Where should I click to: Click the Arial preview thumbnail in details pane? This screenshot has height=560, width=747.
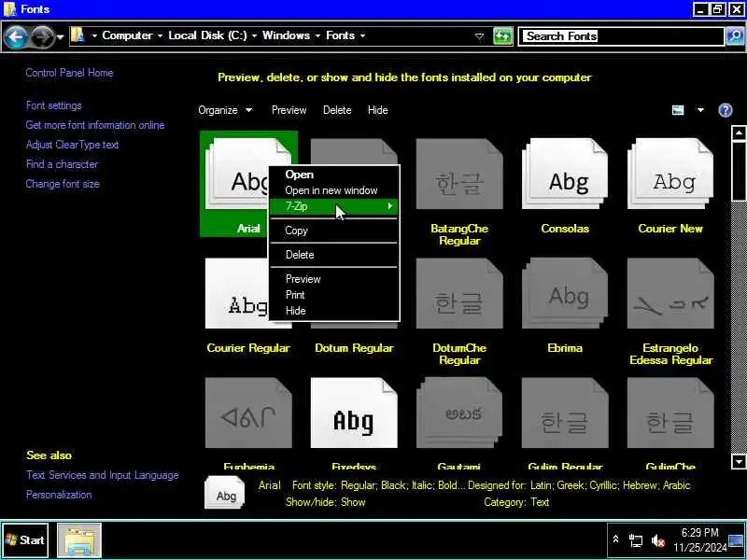(225, 494)
